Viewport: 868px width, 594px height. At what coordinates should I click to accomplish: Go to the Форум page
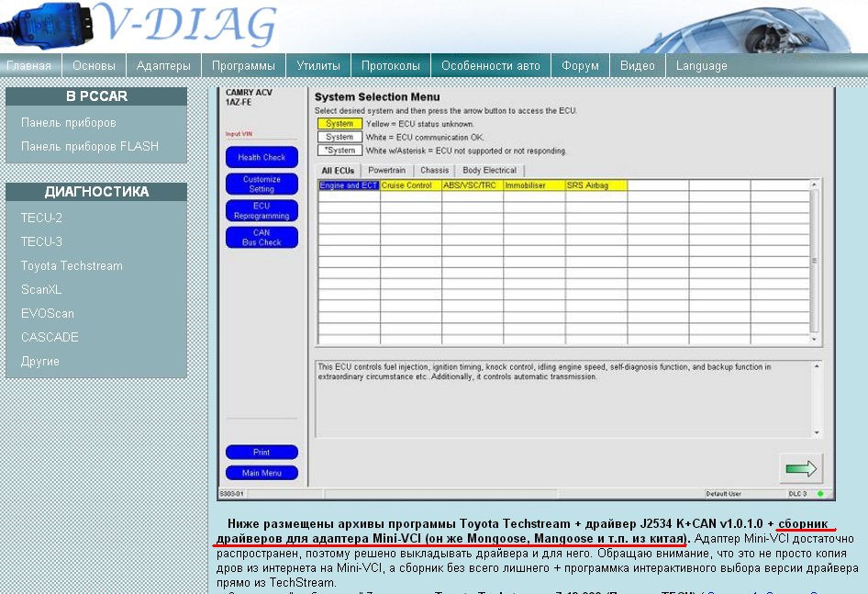click(x=580, y=66)
